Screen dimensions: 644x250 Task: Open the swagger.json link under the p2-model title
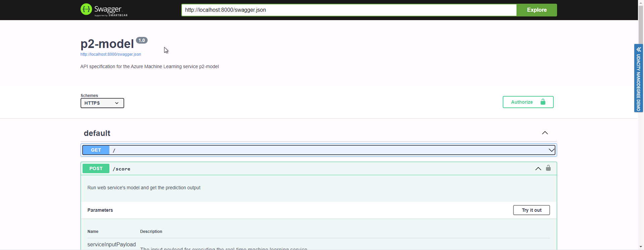click(x=111, y=54)
